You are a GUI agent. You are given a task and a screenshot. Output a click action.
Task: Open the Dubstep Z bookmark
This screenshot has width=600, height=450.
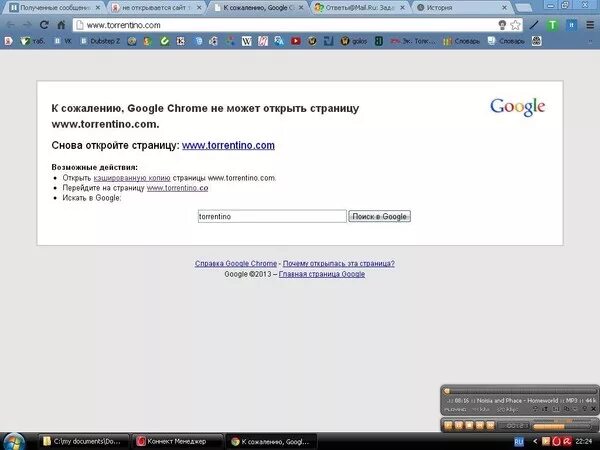101,41
